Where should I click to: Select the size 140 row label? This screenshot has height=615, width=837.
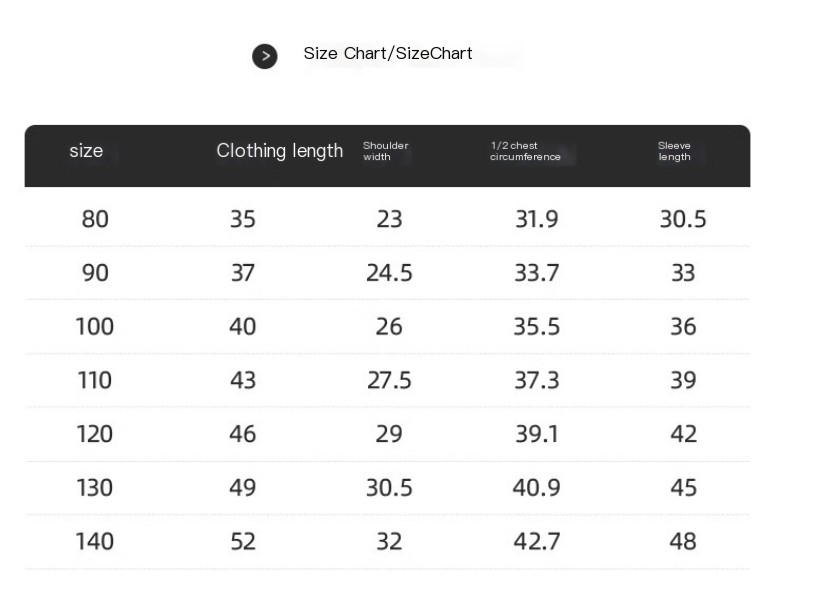[95, 542]
